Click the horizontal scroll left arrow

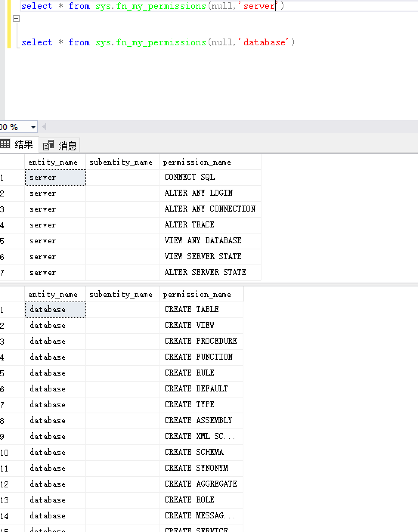point(44,127)
